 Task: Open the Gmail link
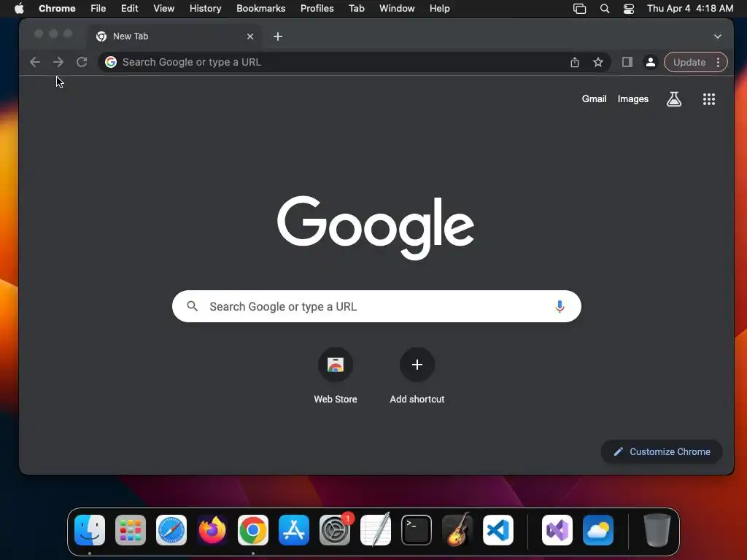594,99
